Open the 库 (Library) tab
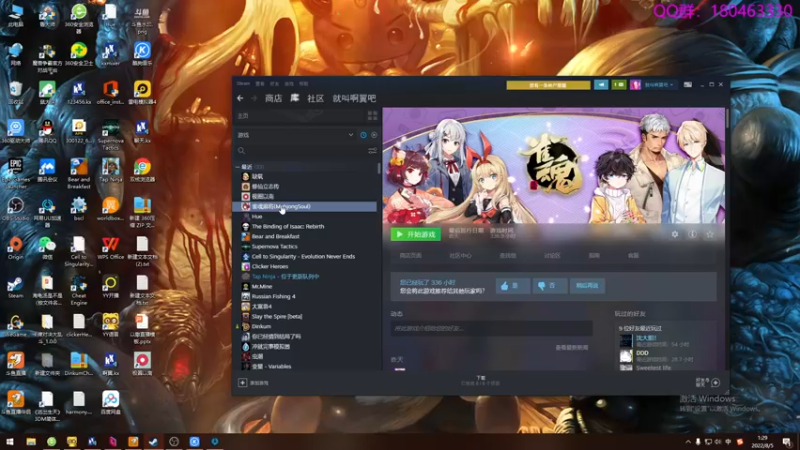This screenshot has height=450, width=800. [294, 98]
